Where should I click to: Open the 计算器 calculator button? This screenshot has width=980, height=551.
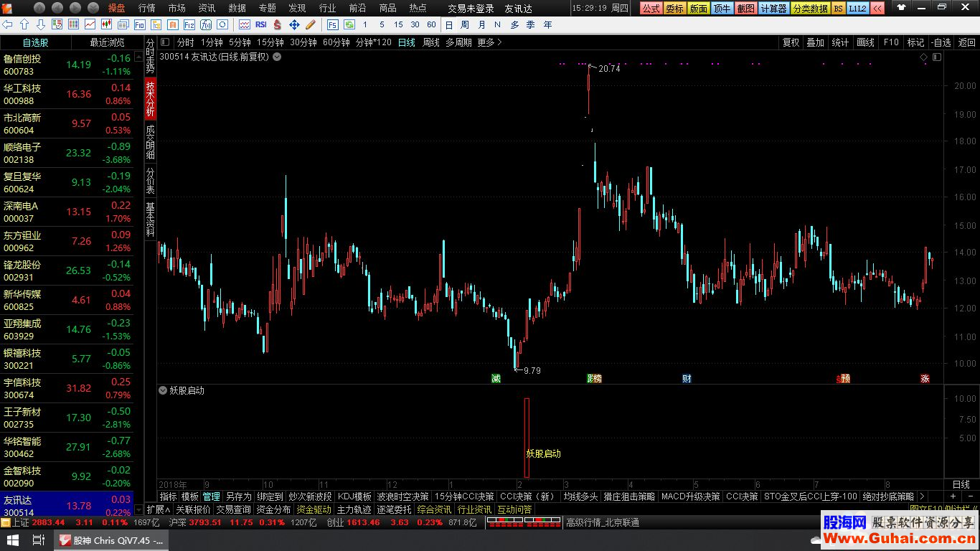[774, 9]
